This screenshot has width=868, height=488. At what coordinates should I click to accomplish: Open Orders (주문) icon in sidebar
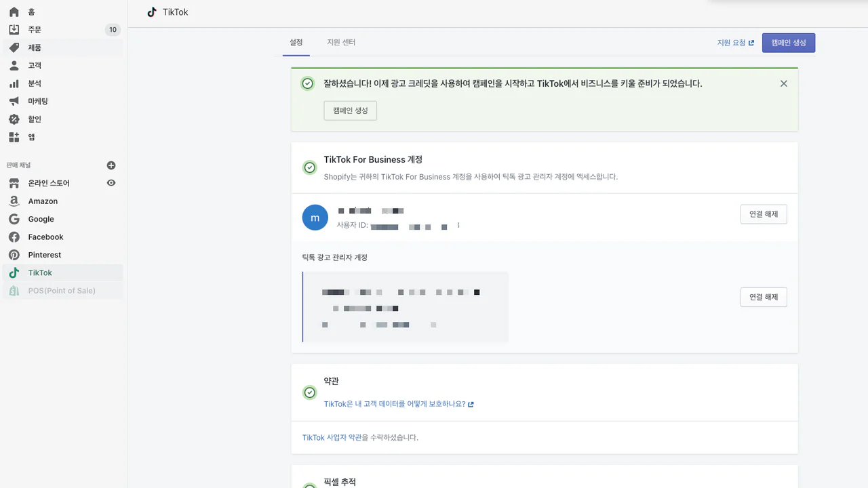pos(14,30)
